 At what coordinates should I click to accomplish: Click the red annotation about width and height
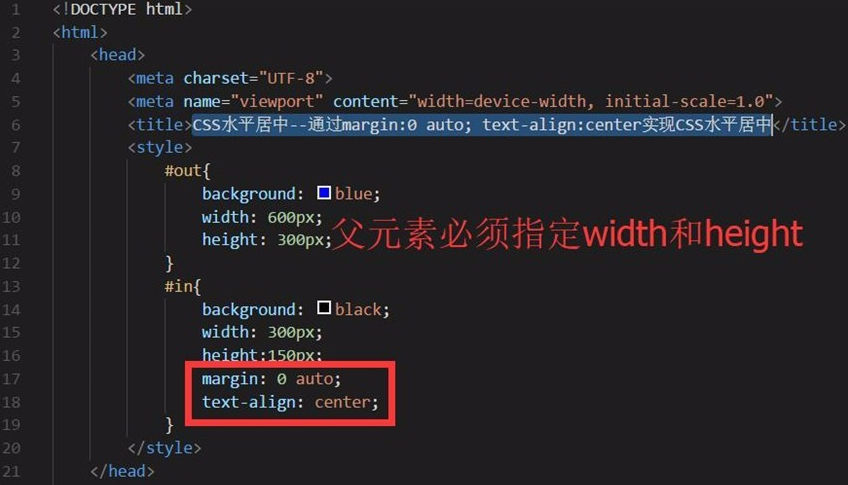(567, 234)
